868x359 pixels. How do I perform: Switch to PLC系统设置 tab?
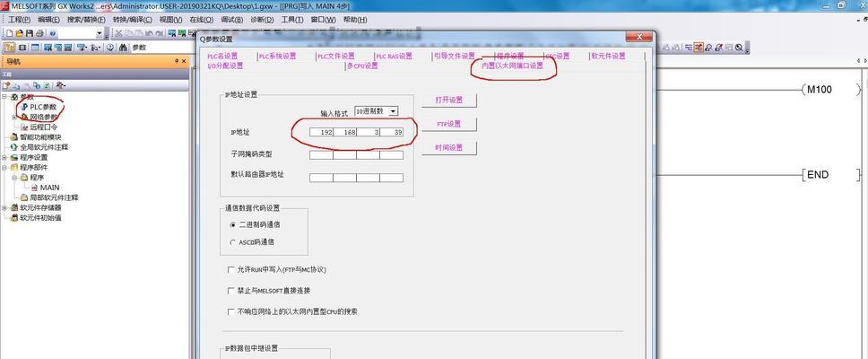click(x=277, y=56)
